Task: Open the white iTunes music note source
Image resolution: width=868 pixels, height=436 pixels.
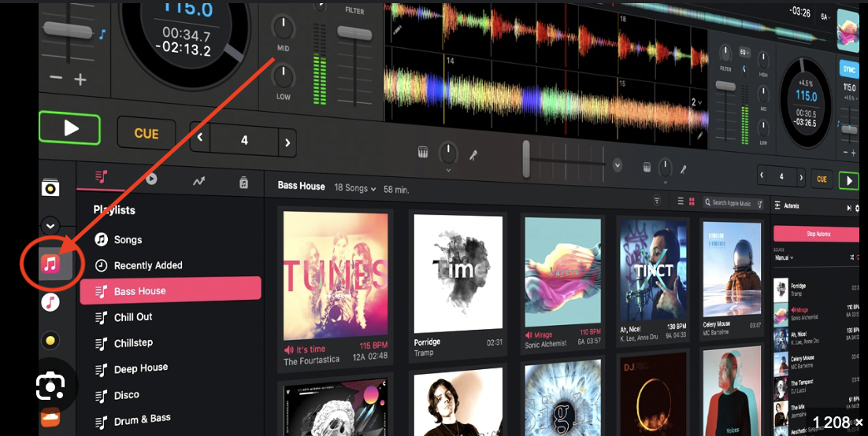Action: click(50, 301)
